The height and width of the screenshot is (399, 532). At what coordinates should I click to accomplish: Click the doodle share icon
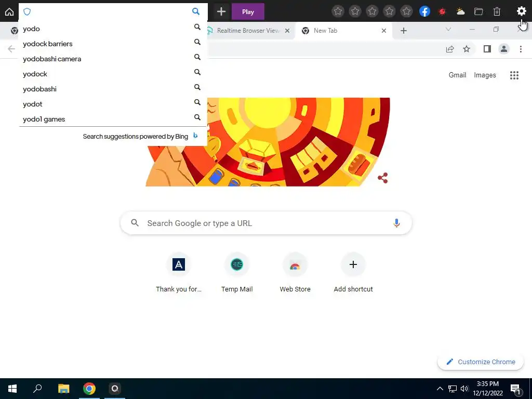(x=383, y=178)
